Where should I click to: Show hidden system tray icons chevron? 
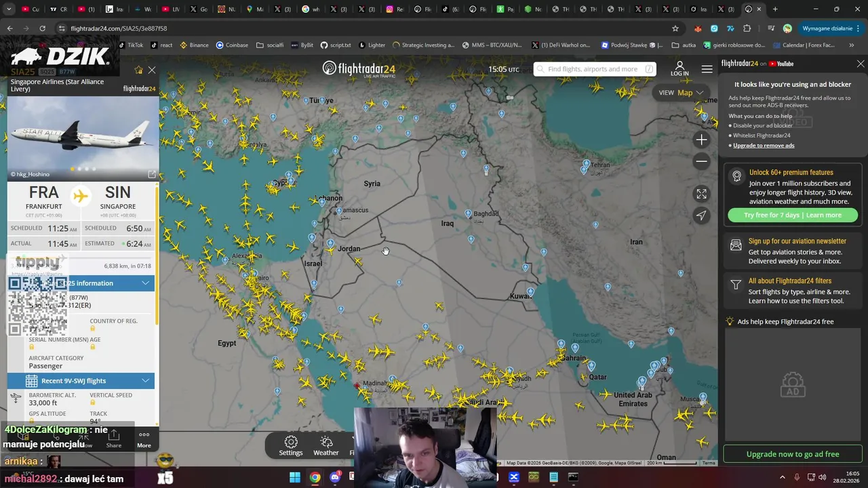tap(783, 477)
